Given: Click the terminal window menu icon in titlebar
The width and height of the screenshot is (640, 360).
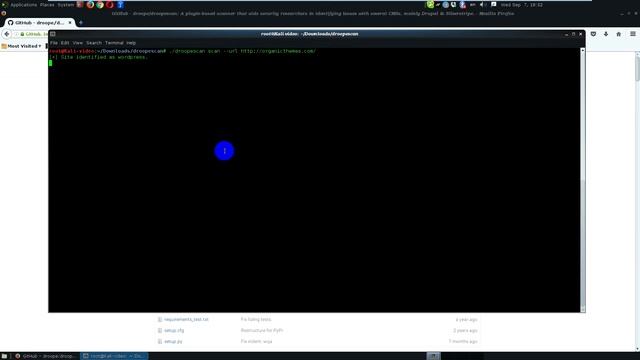Looking at the screenshot, I should pos(53,34).
